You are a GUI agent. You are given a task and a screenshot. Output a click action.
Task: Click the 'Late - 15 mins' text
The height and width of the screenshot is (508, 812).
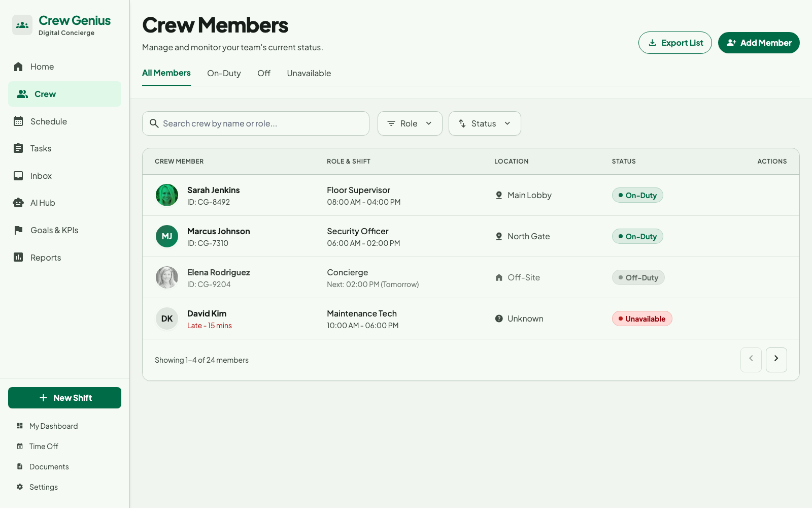pos(209,326)
